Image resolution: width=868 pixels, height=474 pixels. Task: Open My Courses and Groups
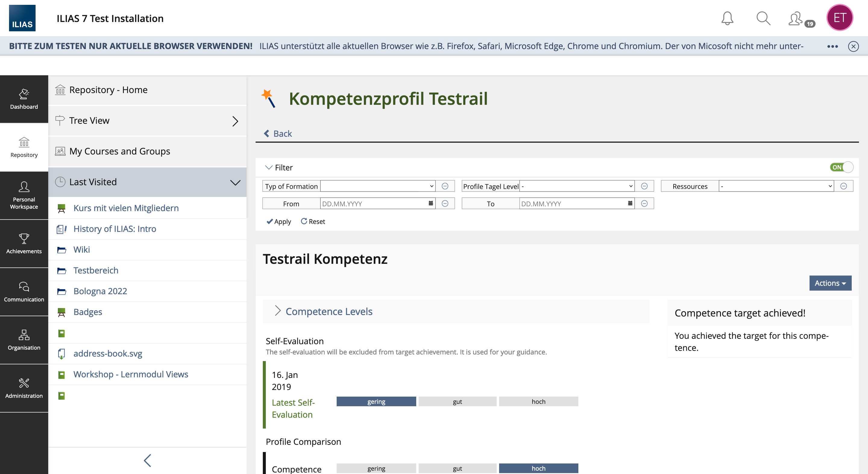[119, 151]
